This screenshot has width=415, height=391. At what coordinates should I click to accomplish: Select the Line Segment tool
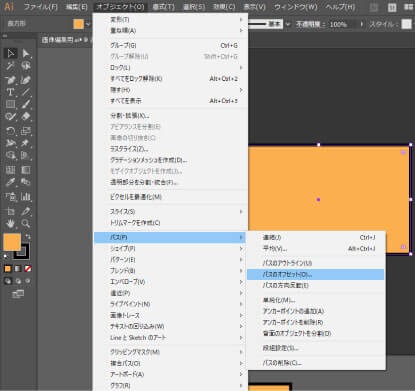26,92
